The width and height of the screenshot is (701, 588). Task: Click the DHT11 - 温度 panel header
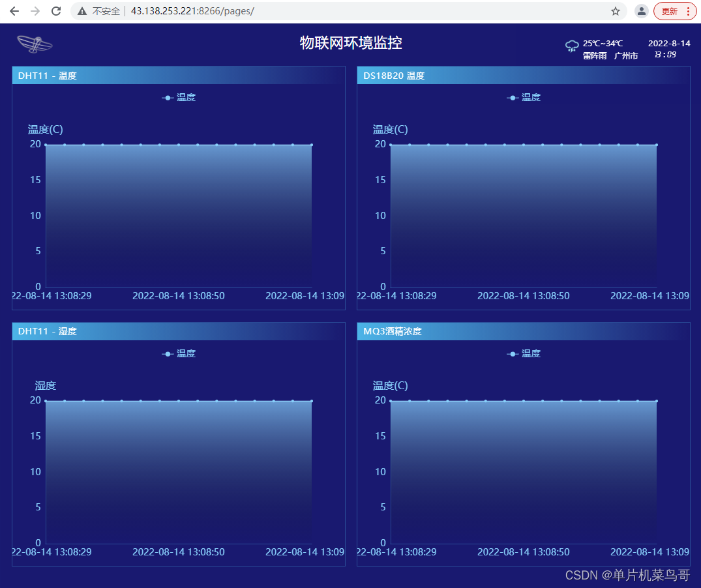(179, 76)
